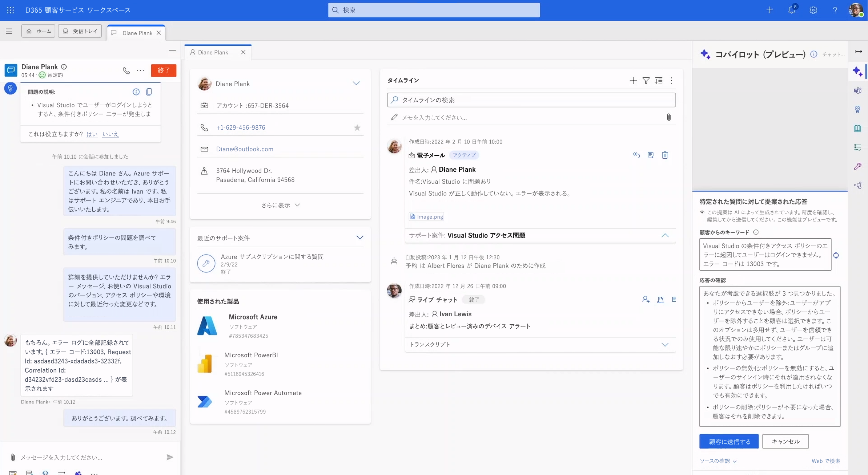This screenshot has width=868, height=475.
Task: Add a new timeline record
Action: (x=633, y=81)
